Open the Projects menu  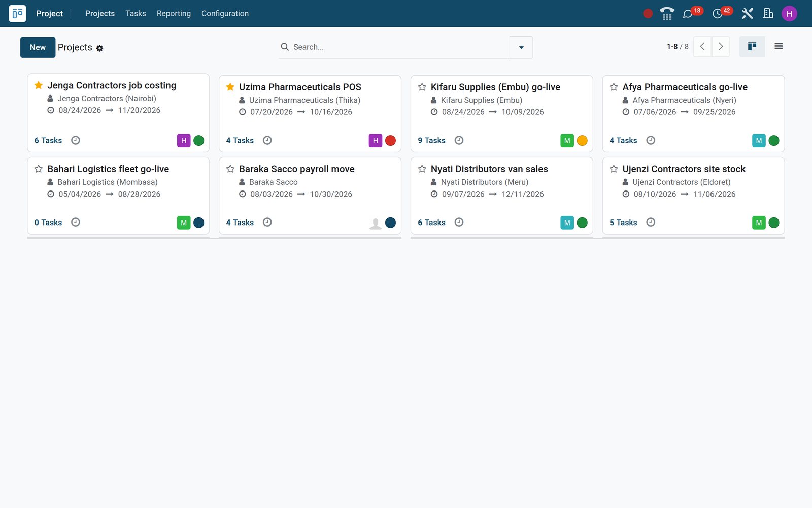pyautogui.click(x=100, y=14)
